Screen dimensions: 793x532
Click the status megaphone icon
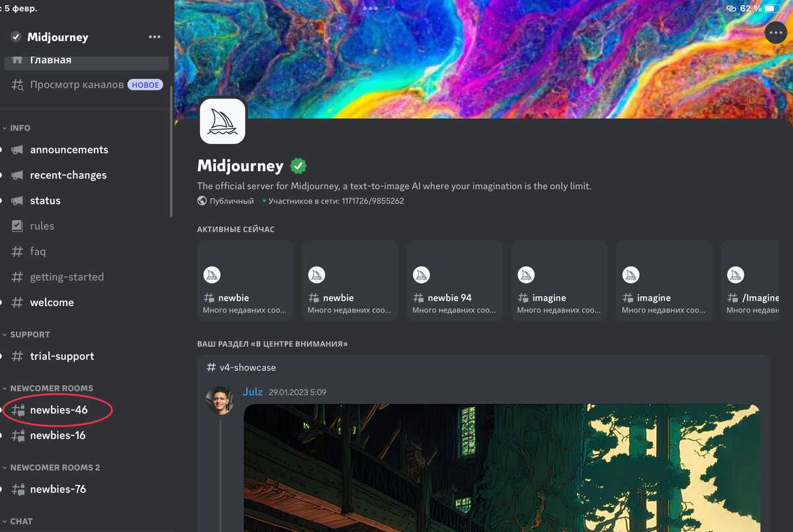point(18,201)
